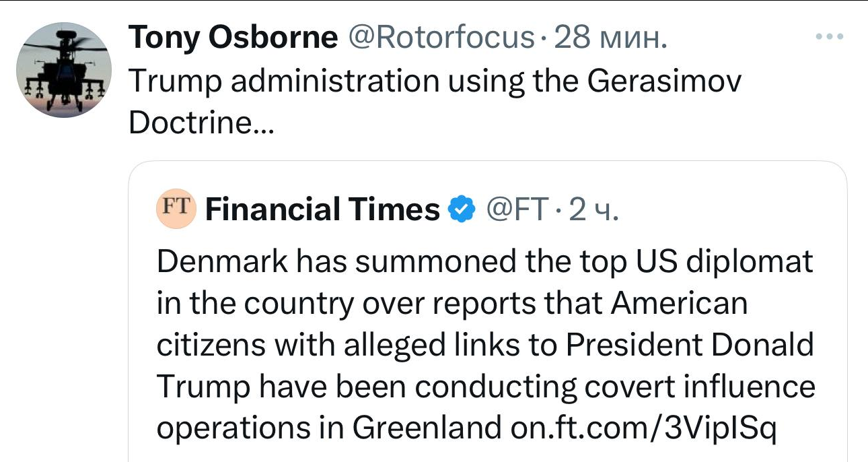Click the Financial Times FT logo avatar
The height and width of the screenshot is (462, 868).
(x=176, y=209)
